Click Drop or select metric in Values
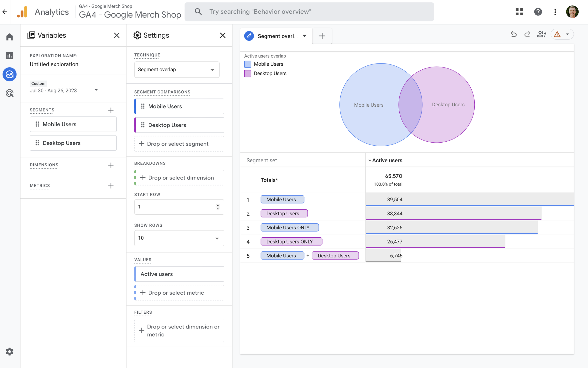The image size is (588, 368). point(179,293)
